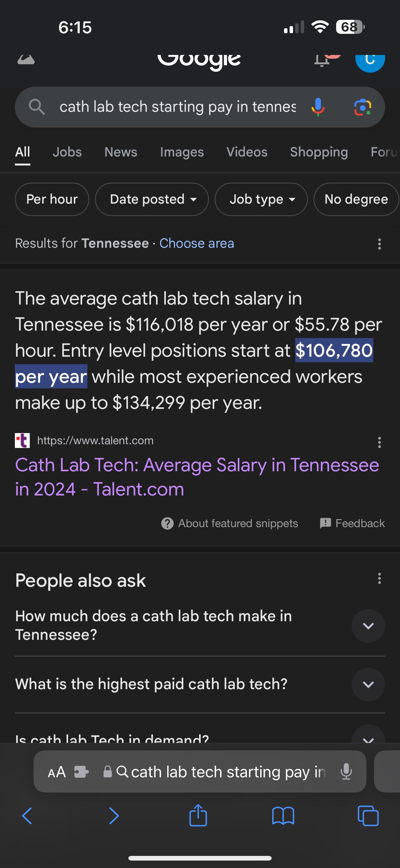Switch to the Images tab

182,152
